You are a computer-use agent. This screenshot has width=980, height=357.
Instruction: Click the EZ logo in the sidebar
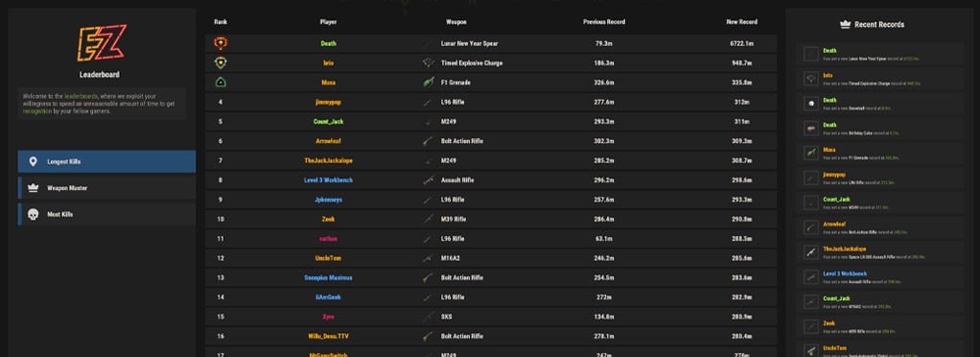[x=102, y=43]
